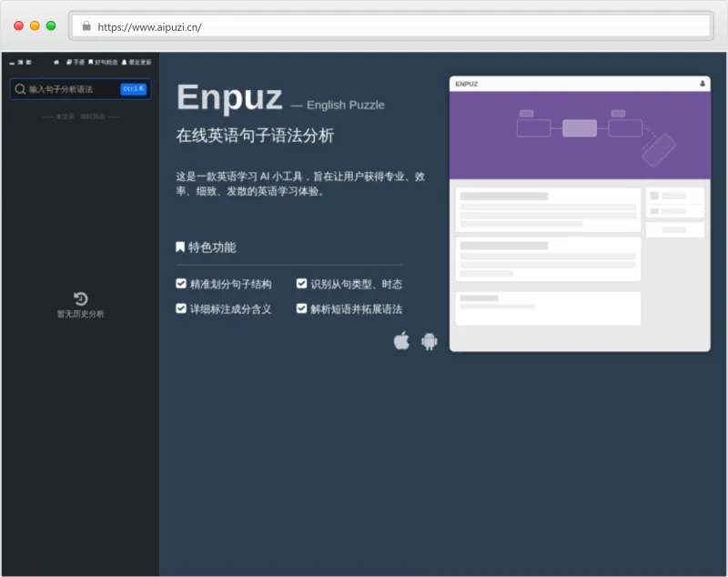Click the Android download icon
This screenshot has width=728, height=577.
pos(430,341)
